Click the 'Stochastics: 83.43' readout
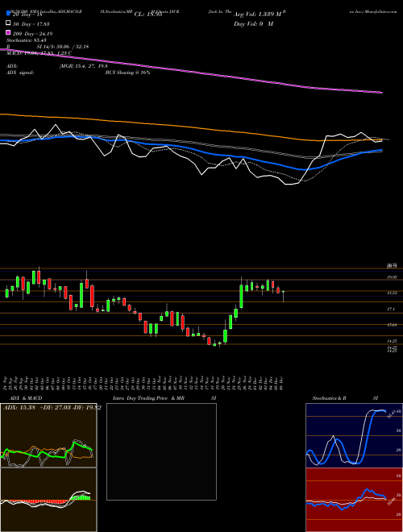 click(x=27, y=40)
